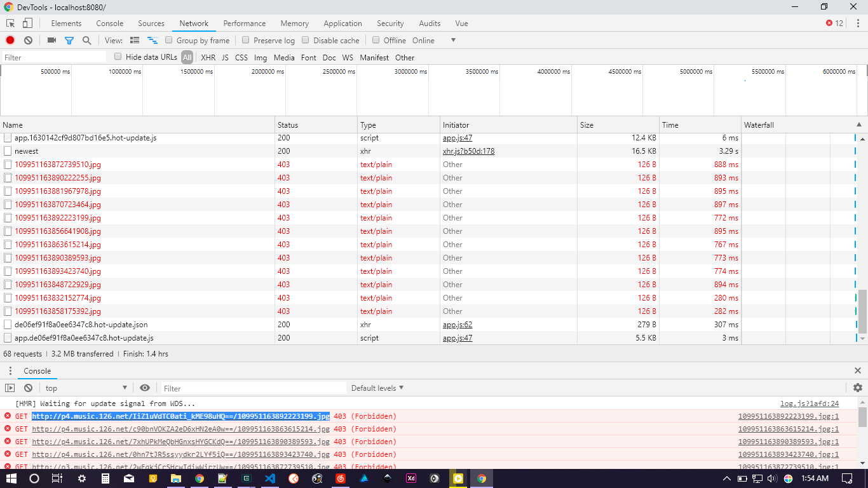Show the console sidebar
This screenshot has width=868, height=488.
10,388
